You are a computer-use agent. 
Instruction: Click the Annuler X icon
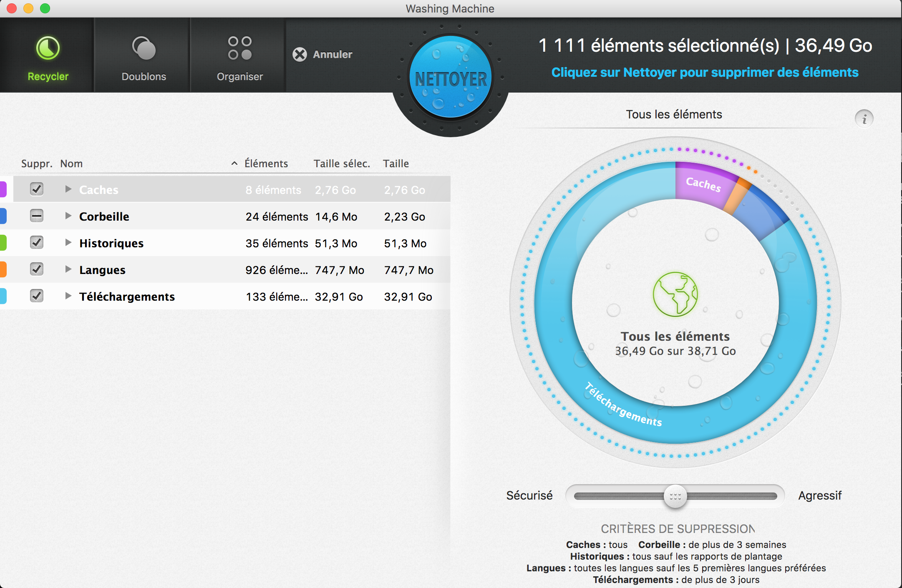coord(300,55)
